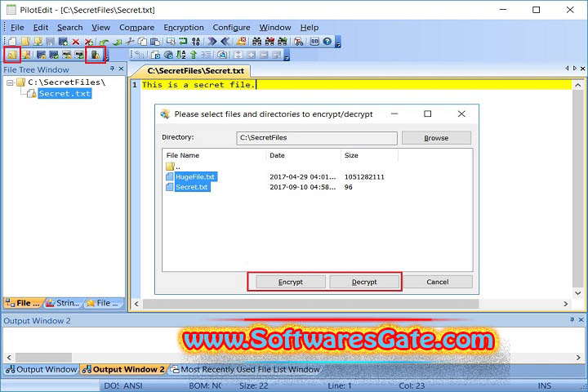
Task: Create a new file with the blank-page icon
Action: pos(12,42)
